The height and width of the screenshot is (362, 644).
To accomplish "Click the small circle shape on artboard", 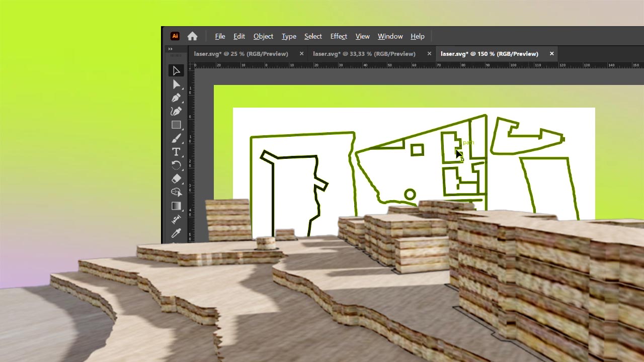I will click(410, 195).
